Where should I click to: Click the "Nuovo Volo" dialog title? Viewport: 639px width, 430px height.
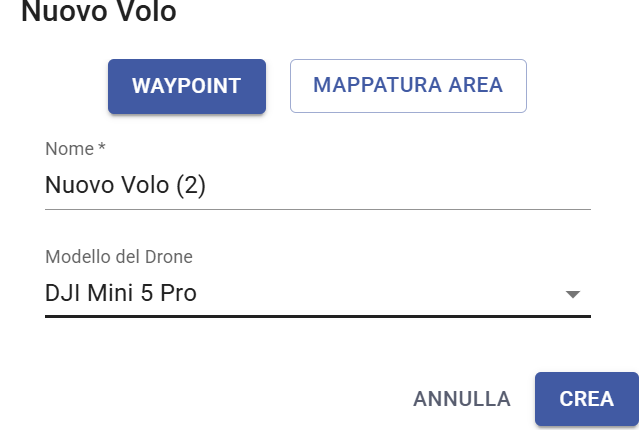(x=98, y=13)
